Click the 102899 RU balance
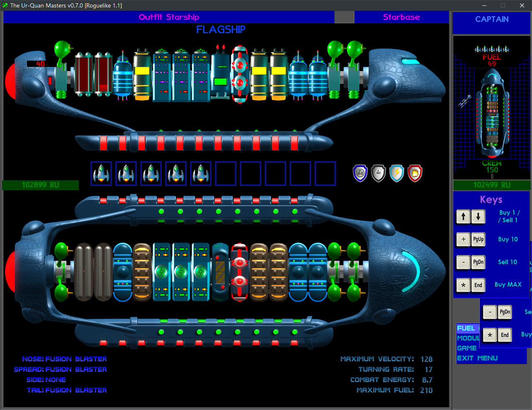 coord(40,185)
